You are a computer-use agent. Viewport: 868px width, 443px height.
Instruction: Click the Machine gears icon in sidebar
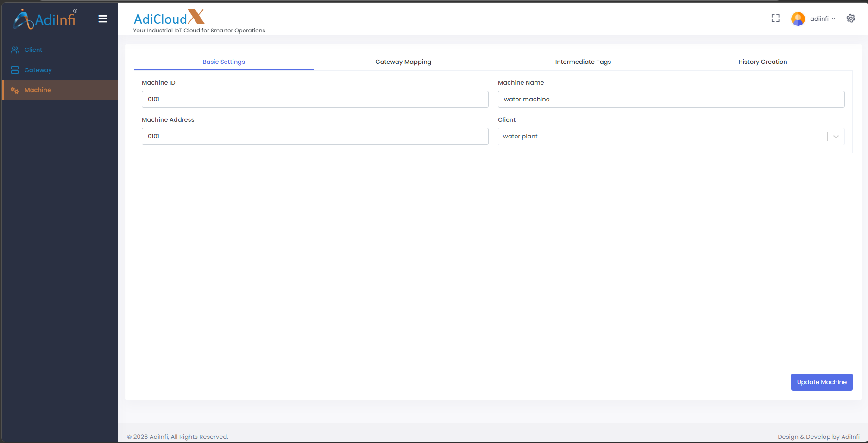(x=15, y=90)
